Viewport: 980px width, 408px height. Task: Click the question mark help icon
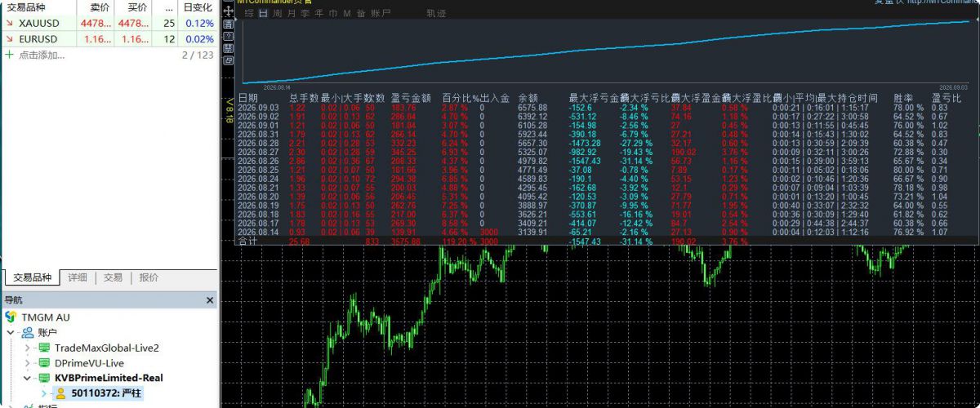tap(228, 37)
